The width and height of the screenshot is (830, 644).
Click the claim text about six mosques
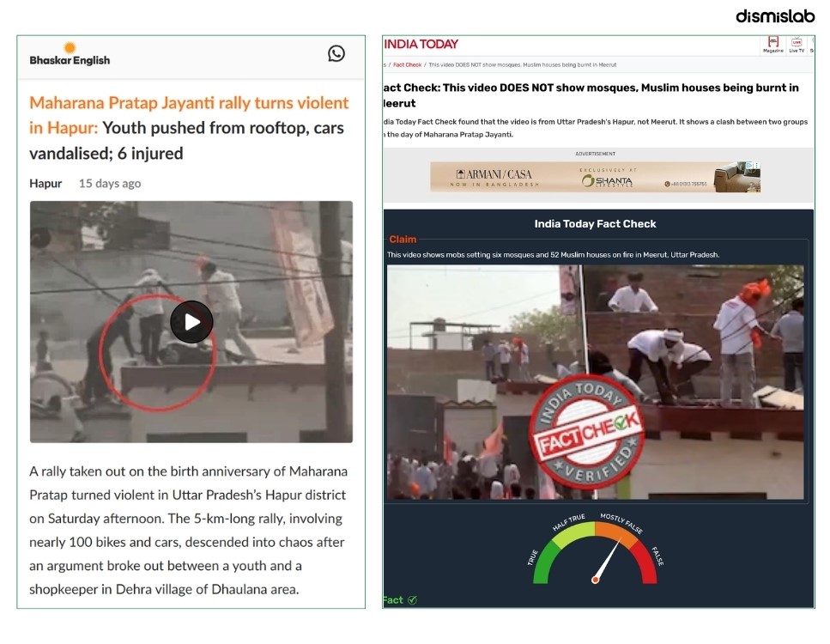553,255
